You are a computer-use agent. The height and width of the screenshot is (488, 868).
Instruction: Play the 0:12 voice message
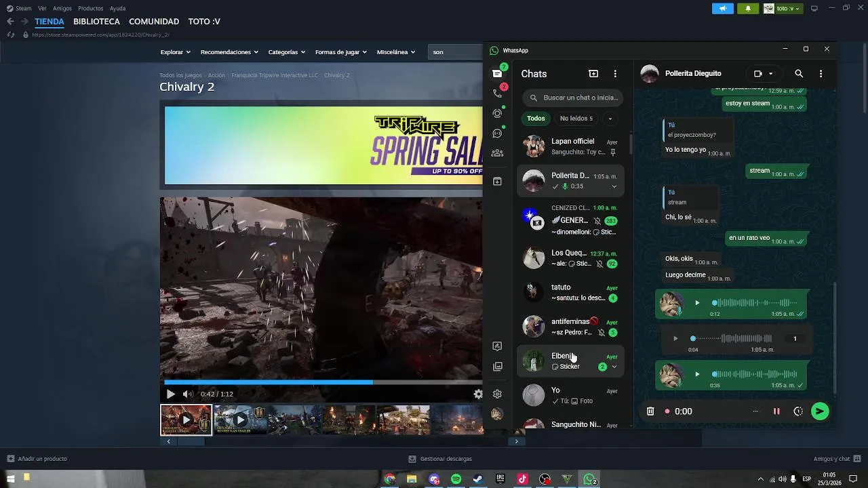pos(697,303)
